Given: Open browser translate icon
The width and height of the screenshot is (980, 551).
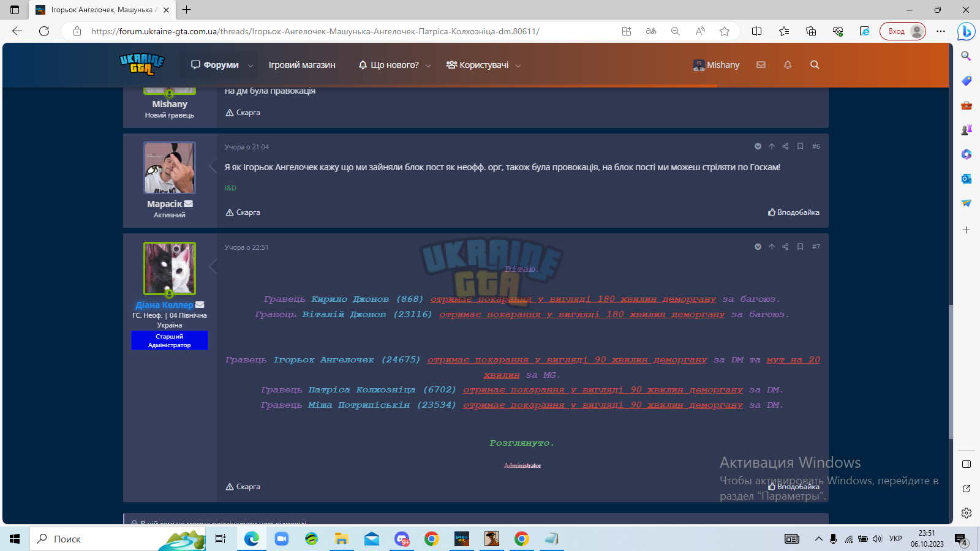Looking at the screenshot, I should pyautogui.click(x=651, y=31).
